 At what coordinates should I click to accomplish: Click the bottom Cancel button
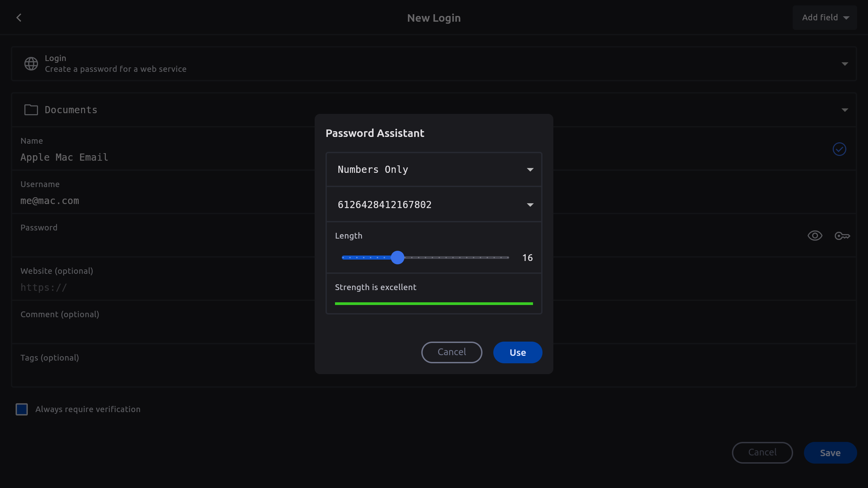(x=762, y=453)
